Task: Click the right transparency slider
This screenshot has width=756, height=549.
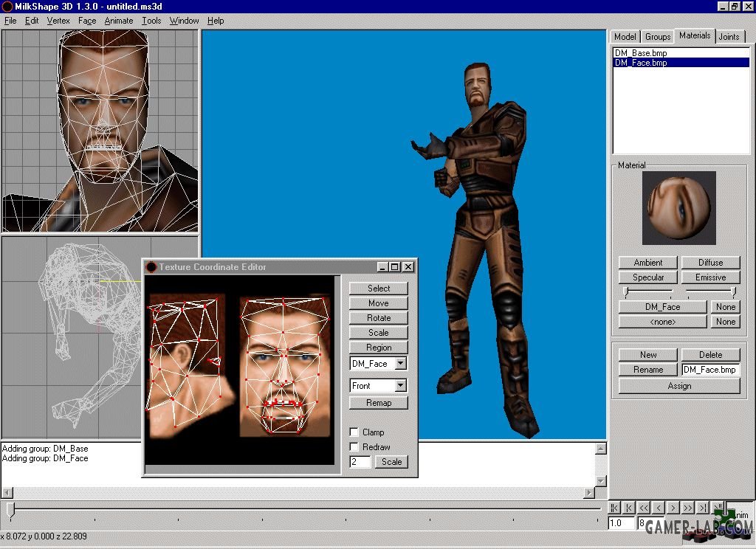Action: tap(733, 291)
